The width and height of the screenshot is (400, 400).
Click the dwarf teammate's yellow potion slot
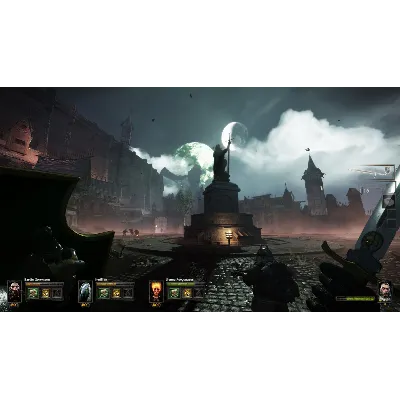pos(45,293)
